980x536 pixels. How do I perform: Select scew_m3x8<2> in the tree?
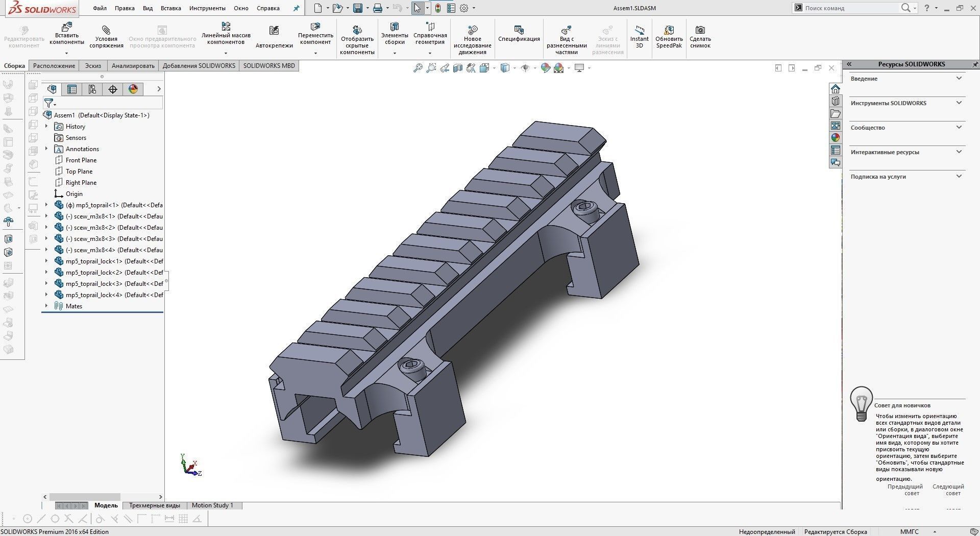pos(109,227)
